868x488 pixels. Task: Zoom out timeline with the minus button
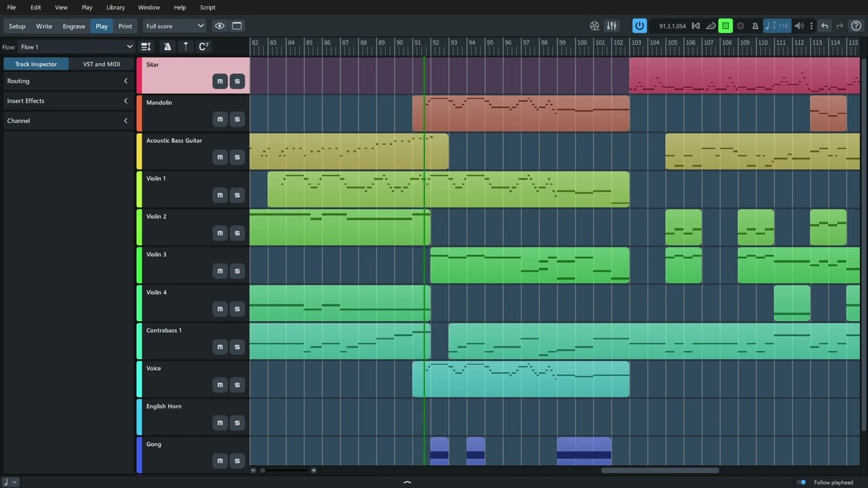pyautogui.click(x=254, y=470)
